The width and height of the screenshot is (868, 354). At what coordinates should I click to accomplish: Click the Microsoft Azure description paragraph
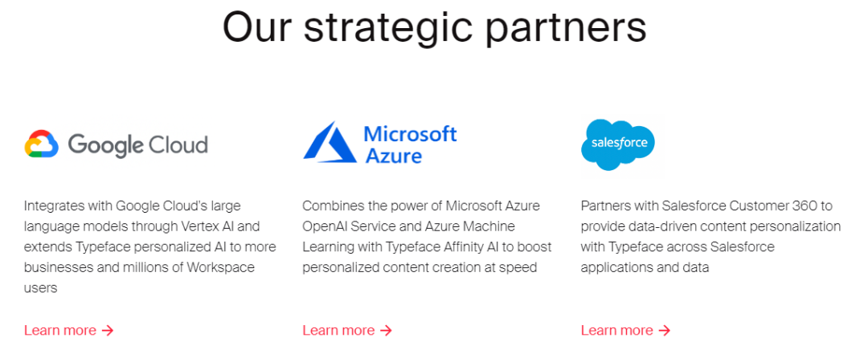[428, 237]
